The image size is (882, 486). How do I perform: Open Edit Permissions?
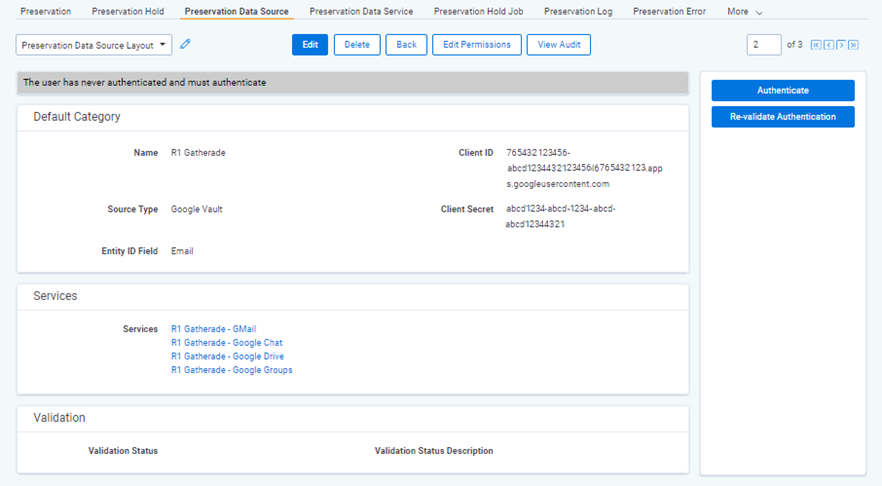(476, 44)
